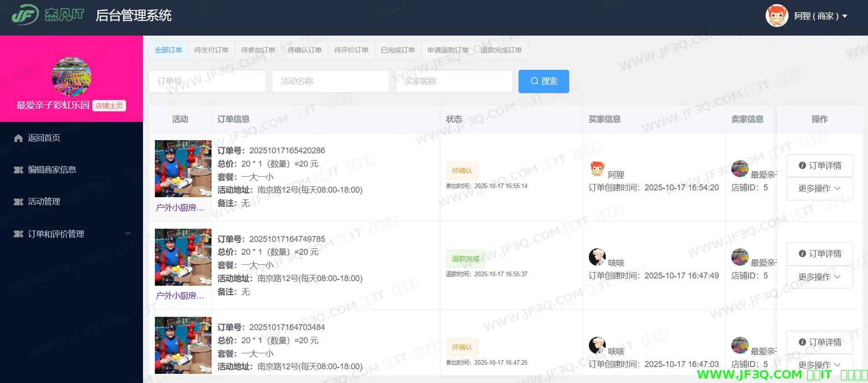Viewport: 868px width, 383px height.
Task: Focus the 订单号 search input field
Action: pyautogui.click(x=207, y=81)
